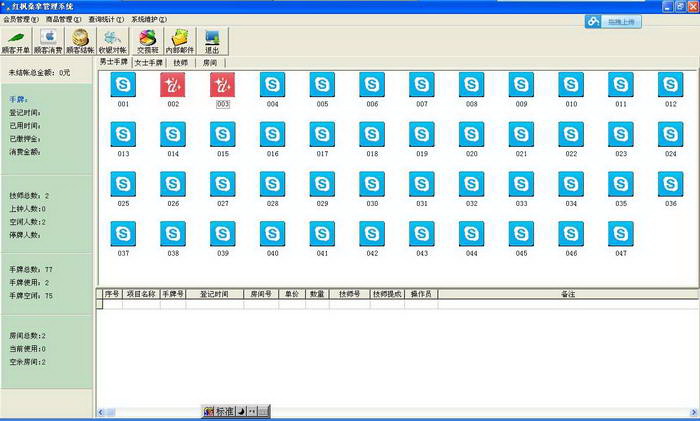Open the 会员管理 menu
Viewport: 700px width, 421px height.
pos(21,20)
